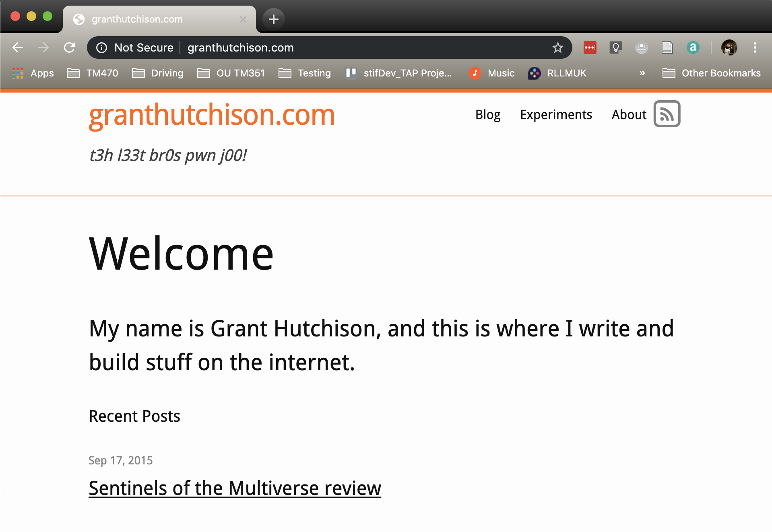
Task: Click the document page extension icon
Action: click(667, 47)
